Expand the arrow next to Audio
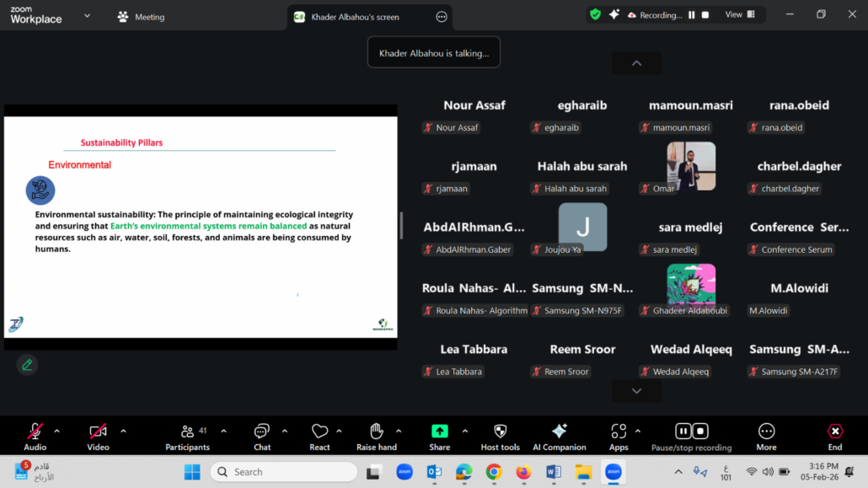This screenshot has height=488, width=868. (x=57, y=431)
